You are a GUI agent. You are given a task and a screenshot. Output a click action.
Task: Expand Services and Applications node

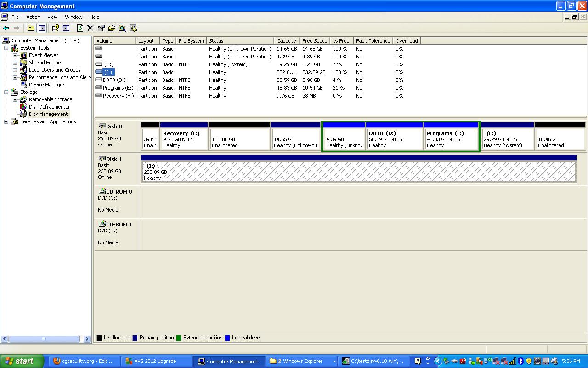tap(6, 121)
